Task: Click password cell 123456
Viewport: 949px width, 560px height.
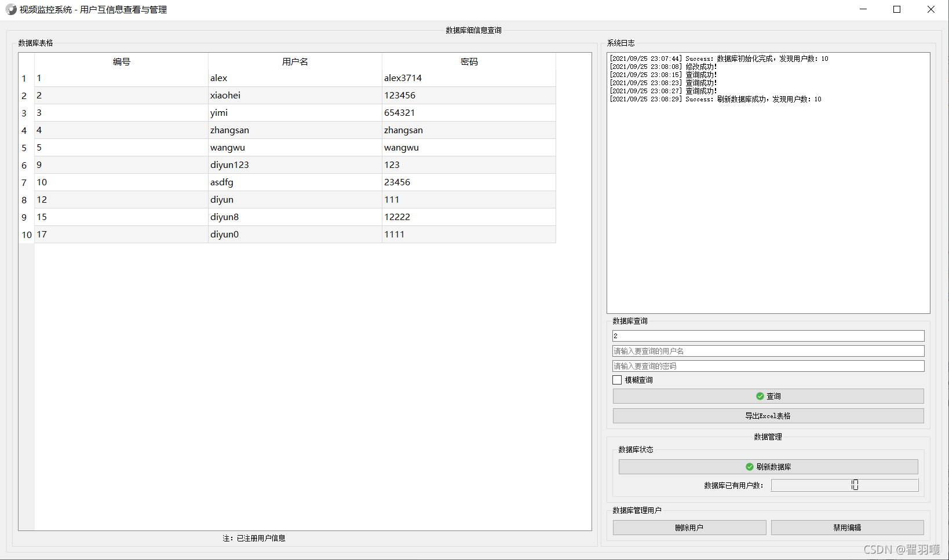Action: (469, 96)
